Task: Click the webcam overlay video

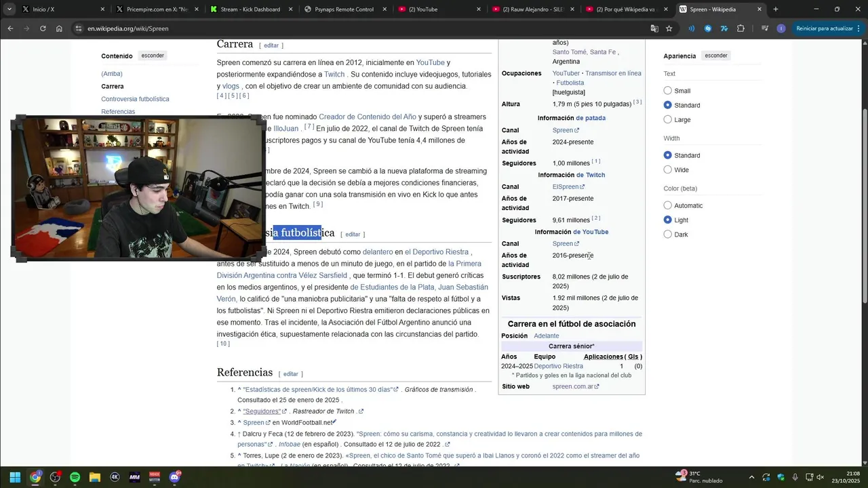Action: pyautogui.click(x=138, y=188)
